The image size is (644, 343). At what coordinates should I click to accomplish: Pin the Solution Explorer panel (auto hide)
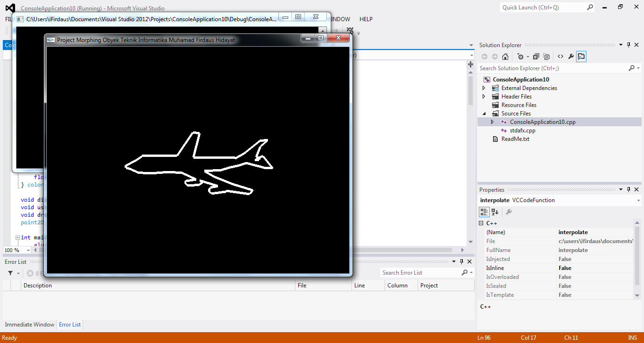tap(628, 45)
